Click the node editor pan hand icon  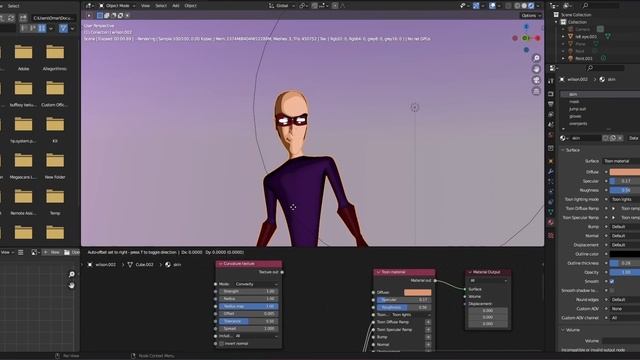[71, 285]
